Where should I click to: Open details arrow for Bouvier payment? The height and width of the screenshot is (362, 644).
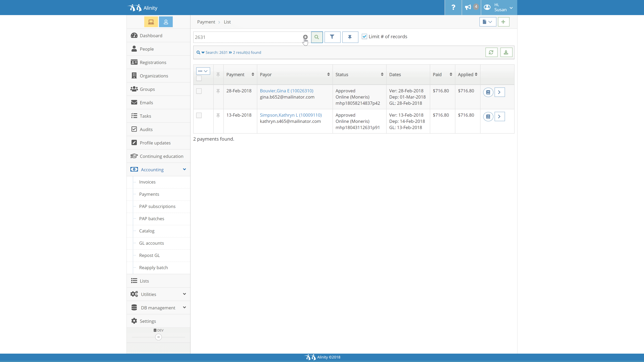(x=499, y=92)
